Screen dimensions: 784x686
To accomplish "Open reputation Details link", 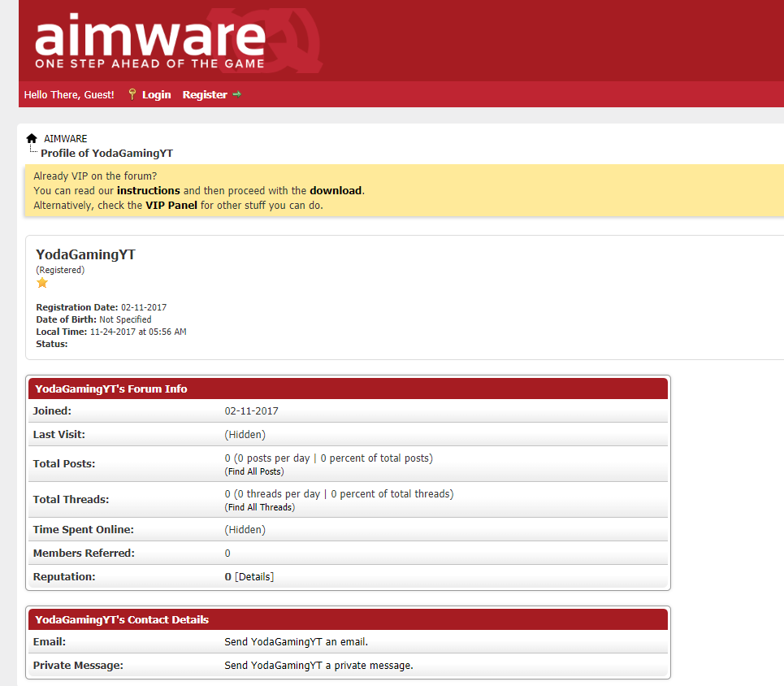I will 254,577.
